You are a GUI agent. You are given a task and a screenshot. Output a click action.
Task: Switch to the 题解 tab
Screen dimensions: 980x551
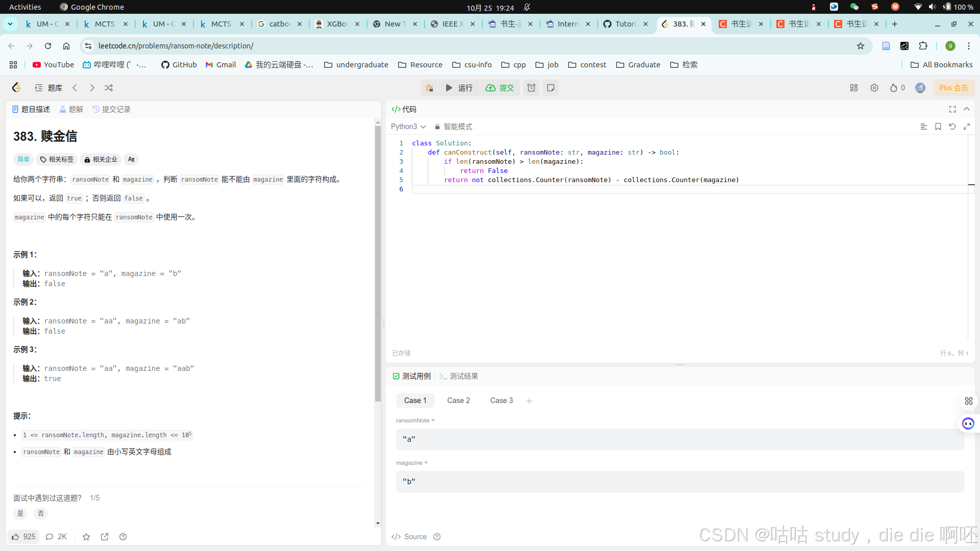(x=71, y=109)
